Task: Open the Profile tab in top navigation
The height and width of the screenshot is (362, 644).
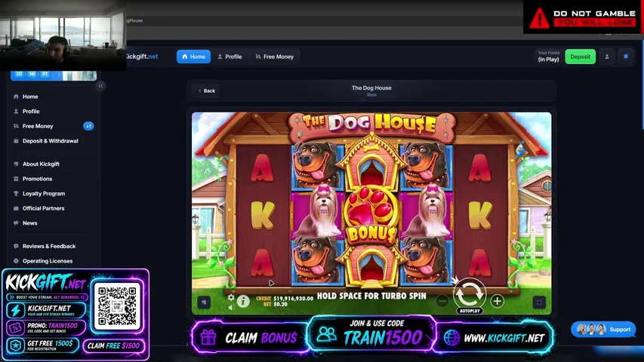Action: 230,57
